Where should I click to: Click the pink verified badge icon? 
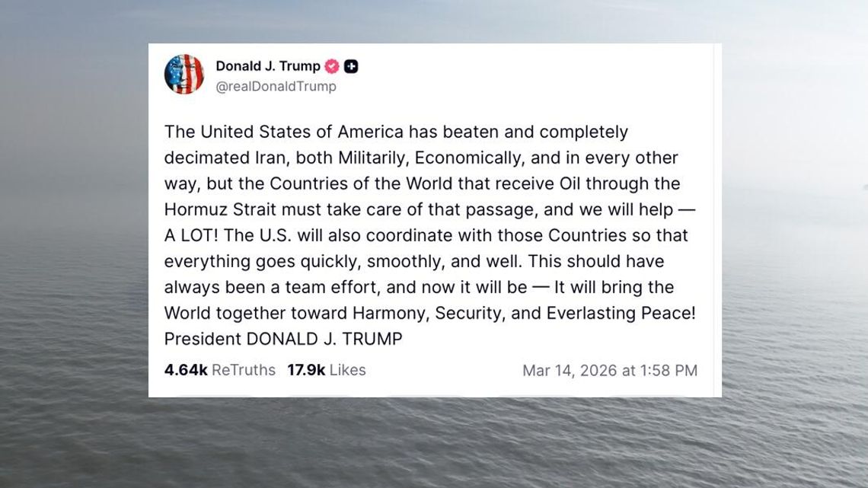(332, 66)
